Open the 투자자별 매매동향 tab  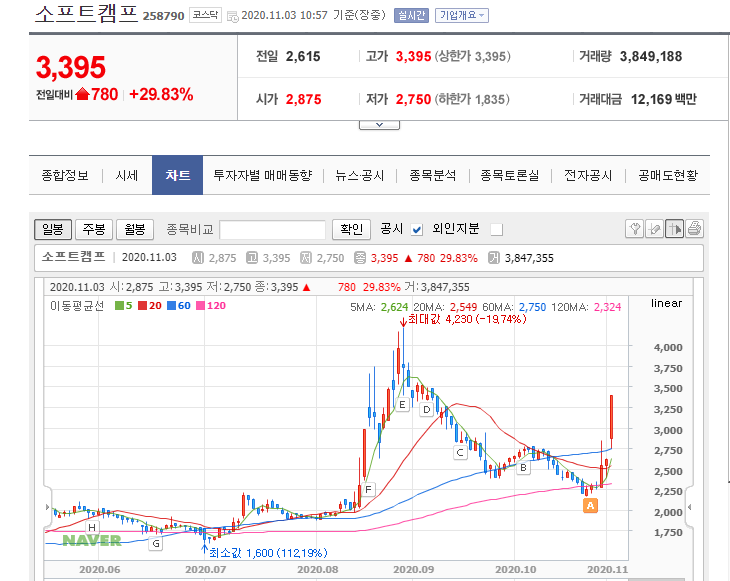coord(263,176)
